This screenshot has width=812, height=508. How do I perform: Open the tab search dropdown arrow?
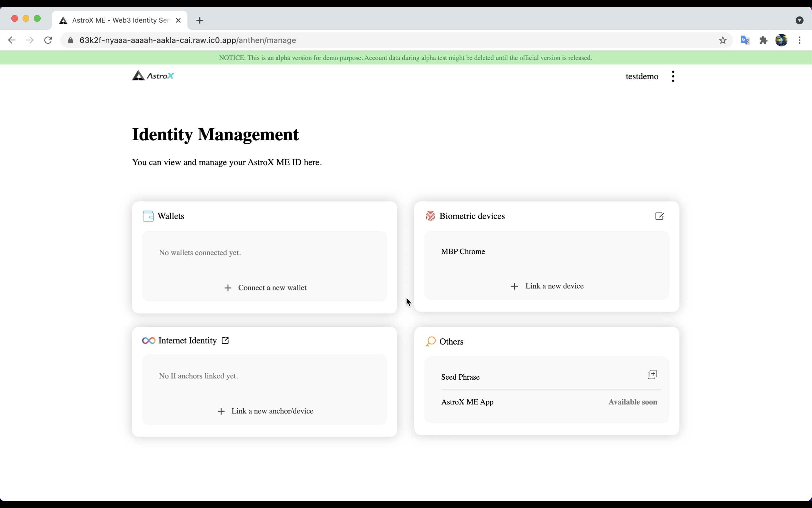coord(799,21)
